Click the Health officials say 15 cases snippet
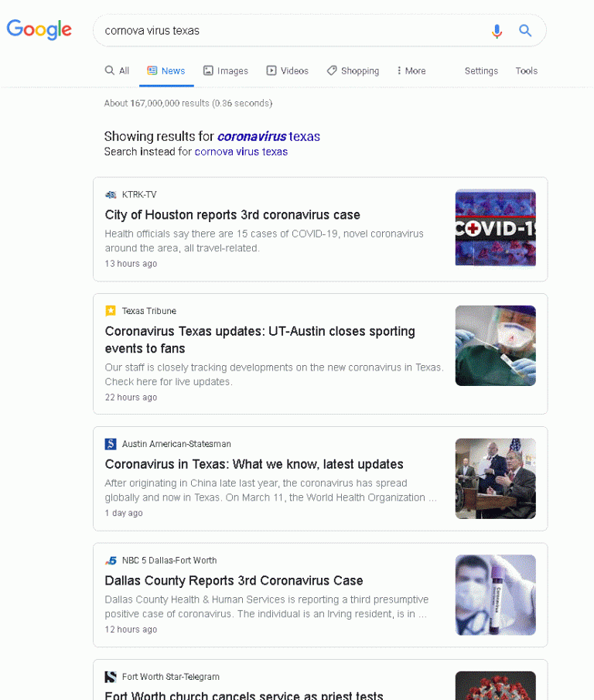The width and height of the screenshot is (594, 700). (265, 241)
